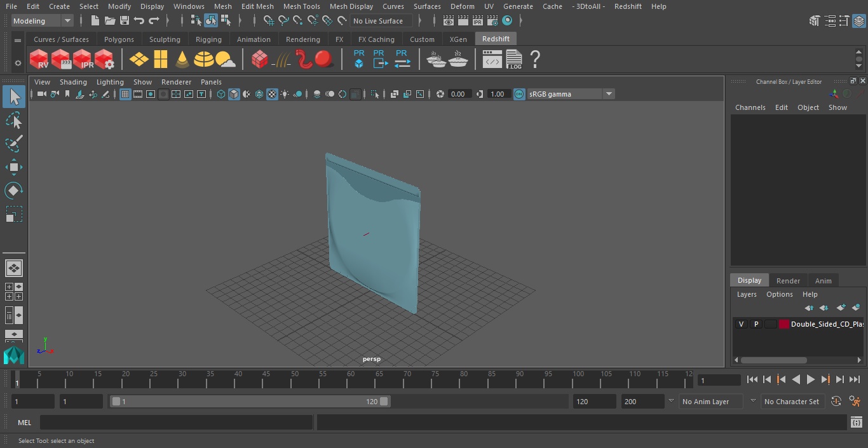Open the Redshift menu in menu bar
Viewport: 868px width, 448px height.
628,6
